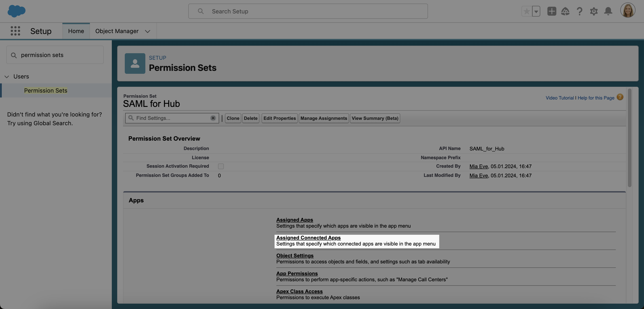The width and height of the screenshot is (644, 309).
Task: Open the Assigned Connected Apps link
Action: click(x=308, y=238)
